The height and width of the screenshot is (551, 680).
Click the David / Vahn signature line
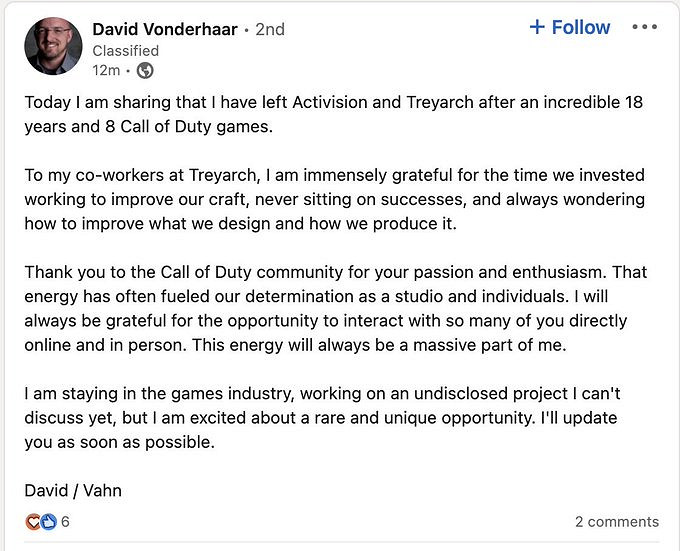point(75,490)
